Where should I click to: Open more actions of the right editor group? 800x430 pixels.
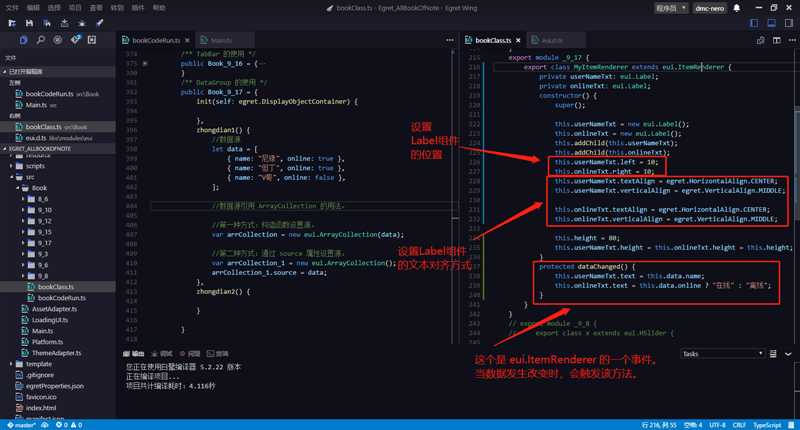coord(792,40)
